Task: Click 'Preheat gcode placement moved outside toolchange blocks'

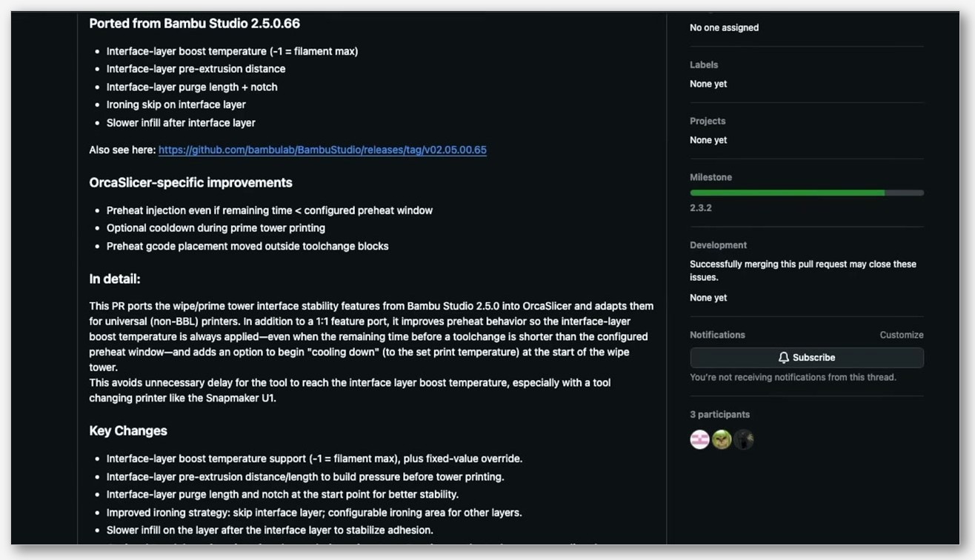Action: [x=247, y=246]
